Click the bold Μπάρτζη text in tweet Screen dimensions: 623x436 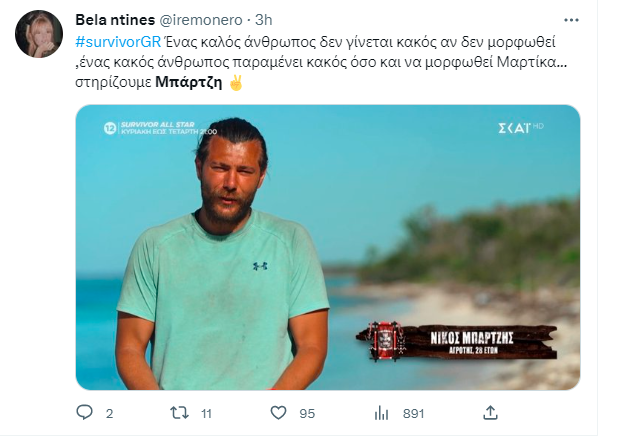pos(190,82)
